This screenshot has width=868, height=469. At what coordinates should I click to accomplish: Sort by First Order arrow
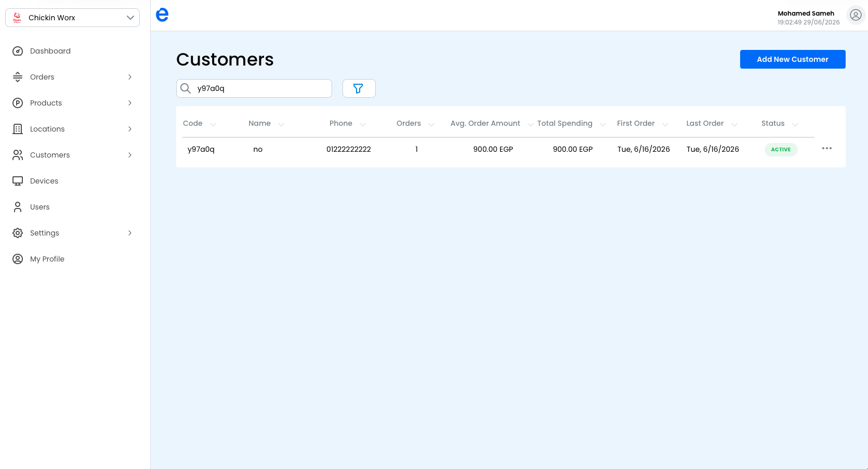665,124
